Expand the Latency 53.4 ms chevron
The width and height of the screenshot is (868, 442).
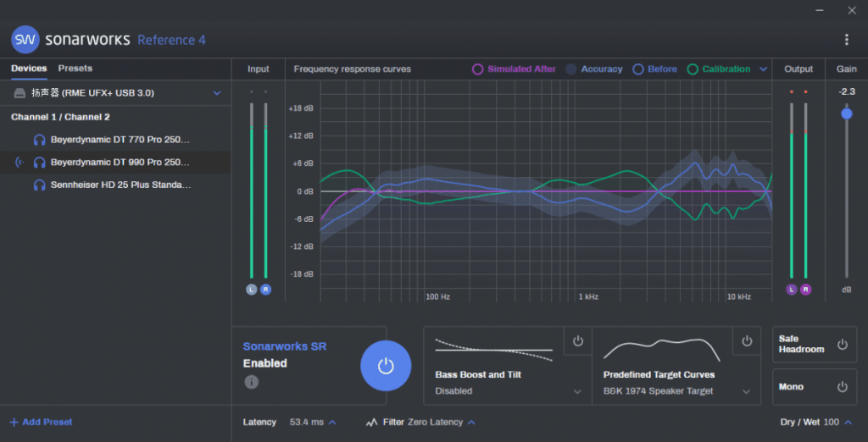(332, 423)
